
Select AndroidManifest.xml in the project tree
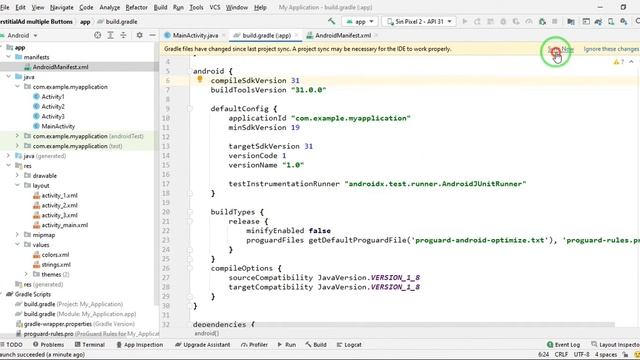coord(60,67)
